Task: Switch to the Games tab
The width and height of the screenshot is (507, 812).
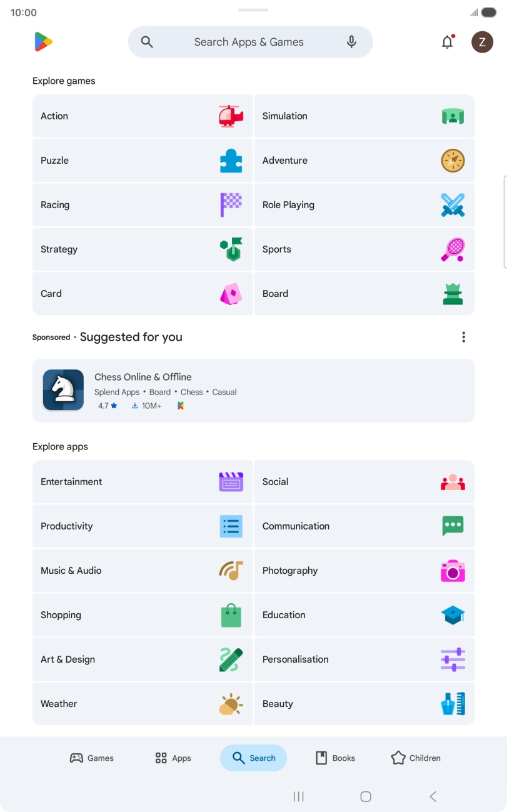Action: click(92, 758)
